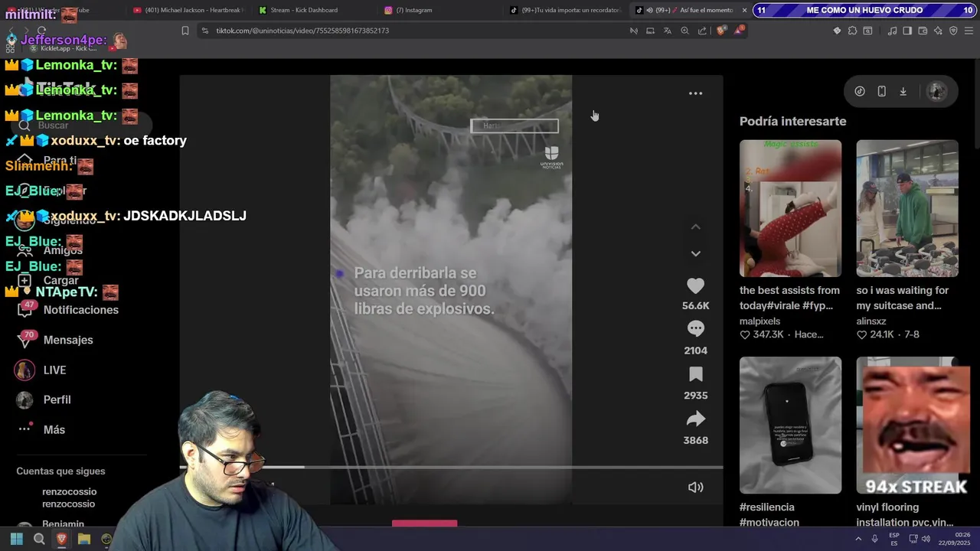Open the Brave Rewards triangle icon
980x551 pixels.
tap(740, 31)
